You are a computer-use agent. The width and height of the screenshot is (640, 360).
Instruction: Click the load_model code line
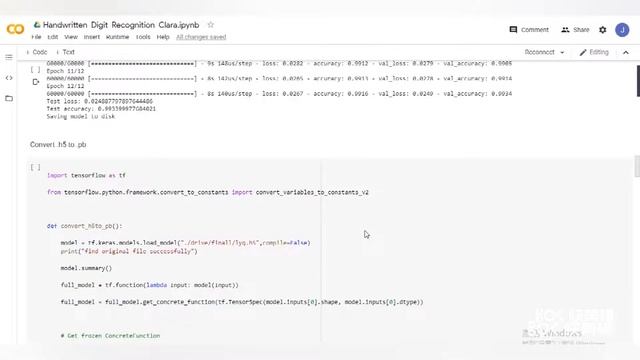pos(185,242)
